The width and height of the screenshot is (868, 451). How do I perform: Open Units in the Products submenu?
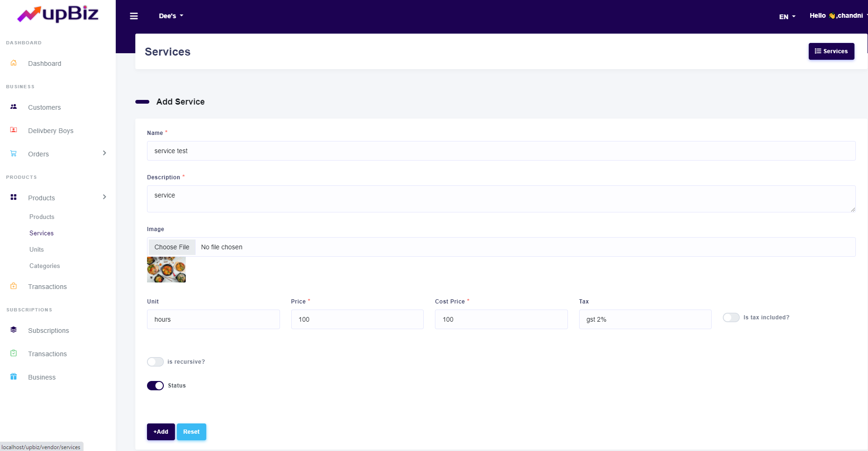tap(36, 249)
